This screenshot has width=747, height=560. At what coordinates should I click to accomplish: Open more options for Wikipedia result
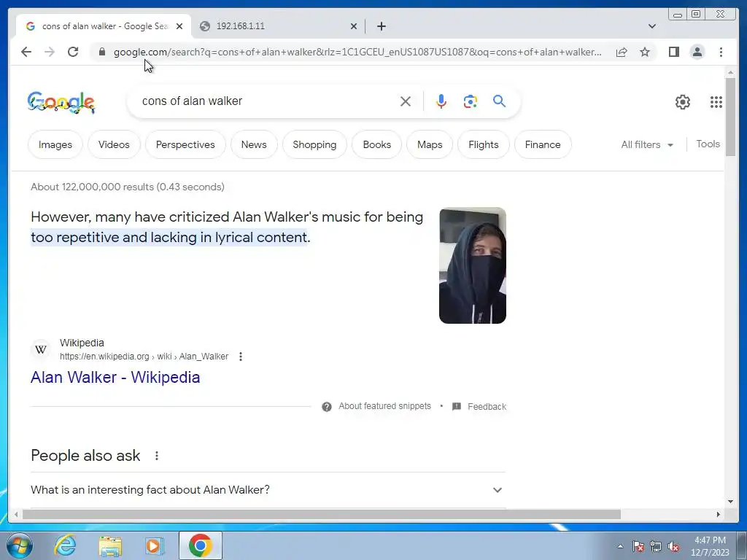point(241,356)
